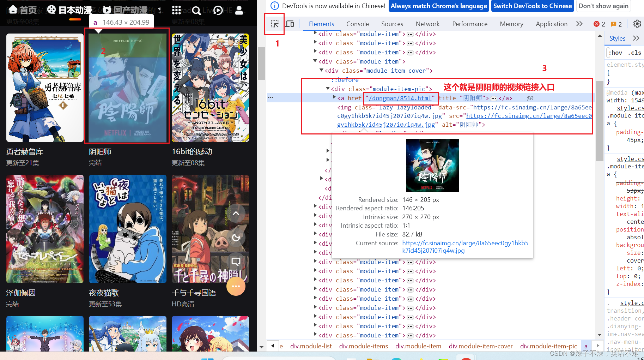Viewport: 644px width, 360px height.
Task: Open the 阴阳师 image preview in tooltip
Action: pyautogui.click(x=432, y=166)
